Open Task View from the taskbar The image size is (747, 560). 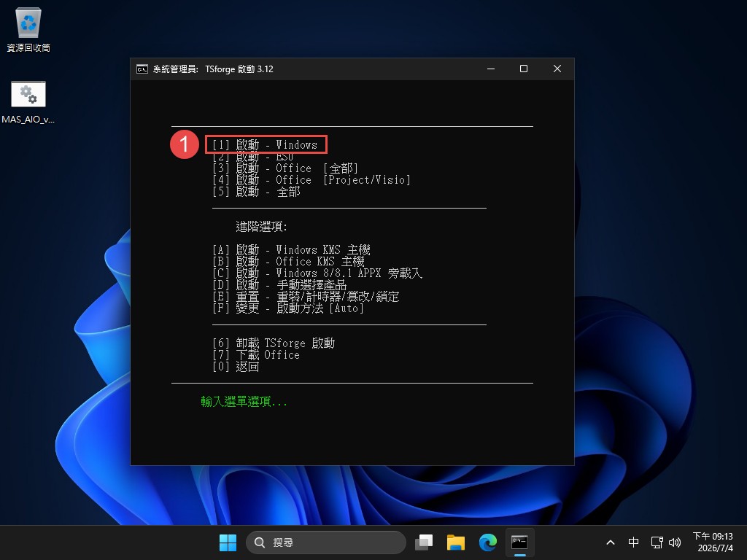click(424, 542)
